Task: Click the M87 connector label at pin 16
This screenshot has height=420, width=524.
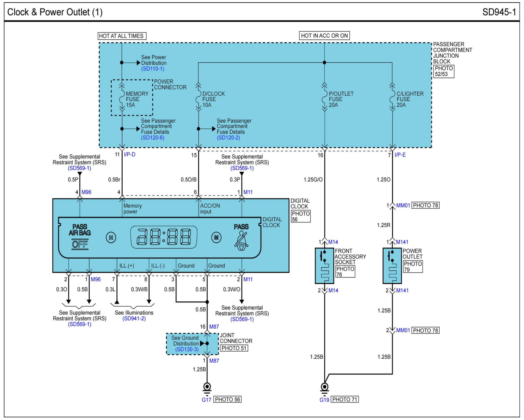Action: click(x=214, y=327)
